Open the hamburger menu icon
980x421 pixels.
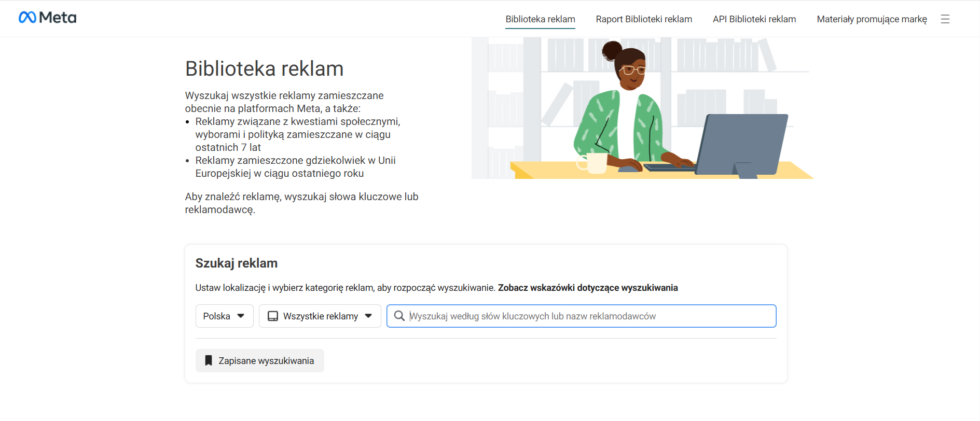945,19
